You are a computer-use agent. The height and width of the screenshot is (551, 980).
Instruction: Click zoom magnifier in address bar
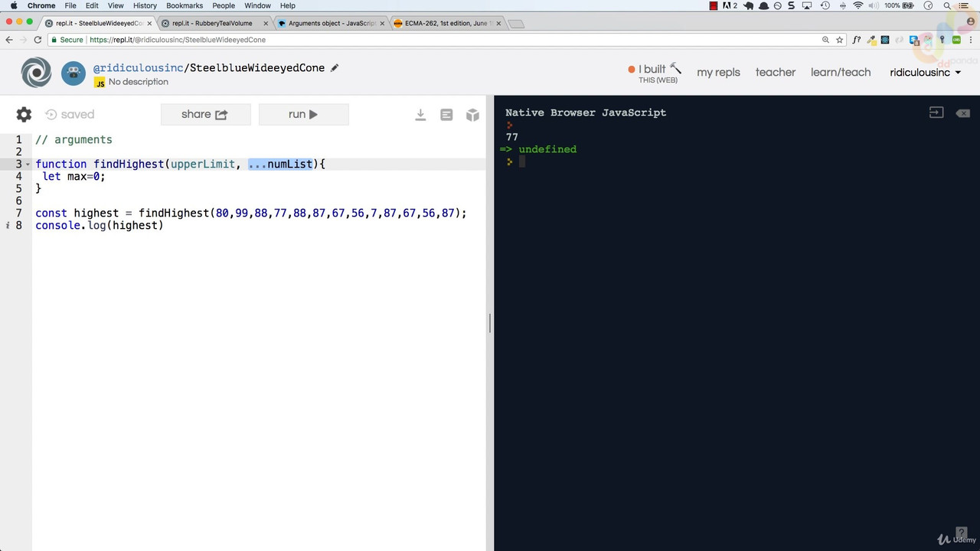825,40
